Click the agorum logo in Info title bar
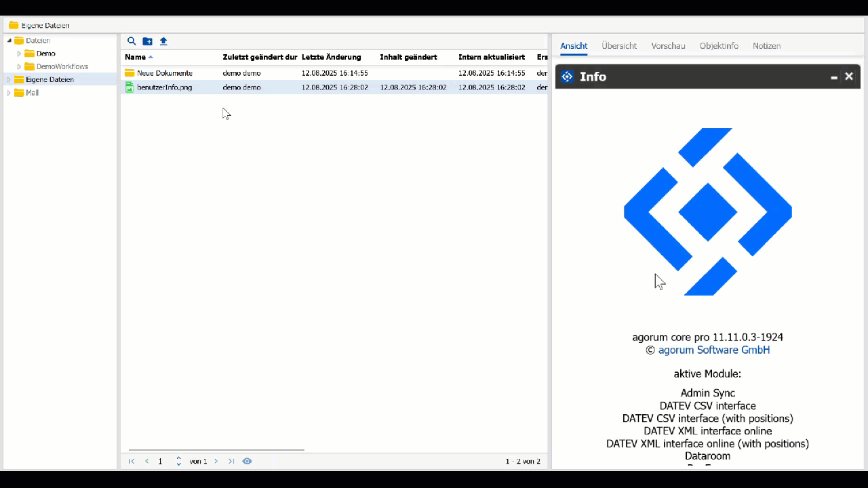Image resolution: width=868 pixels, height=488 pixels. click(568, 77)
